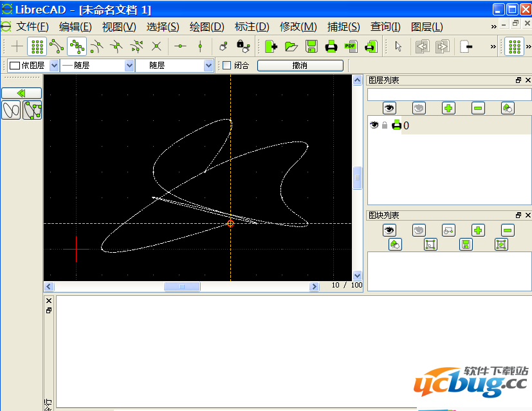
Task: Expand hidden toolbar buttons chevron
Action: point(493,46)
